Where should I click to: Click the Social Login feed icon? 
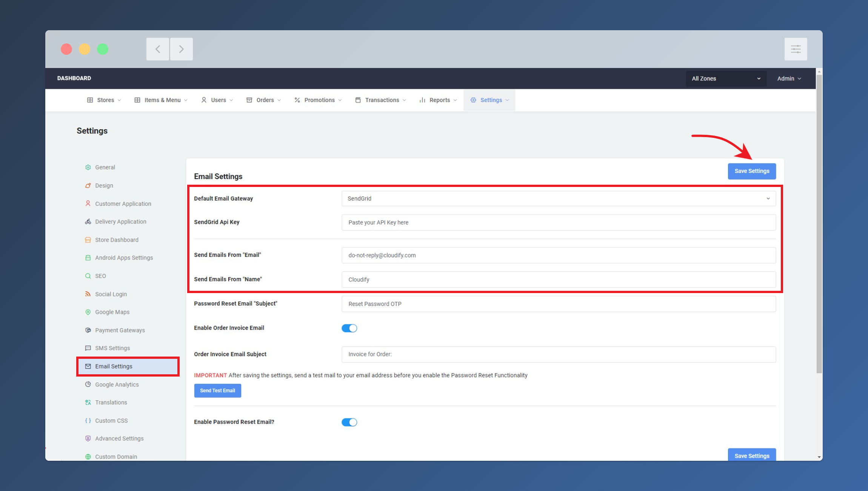click(88, 294)
